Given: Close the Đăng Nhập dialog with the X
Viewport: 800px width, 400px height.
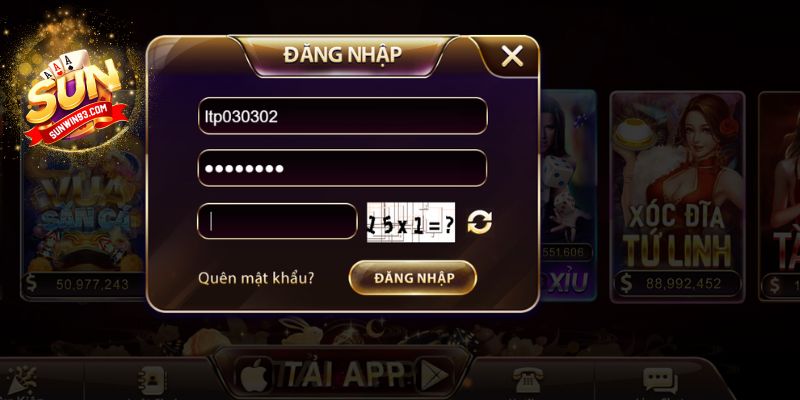Looking at the screenshot, I should (x=512, y=56).
